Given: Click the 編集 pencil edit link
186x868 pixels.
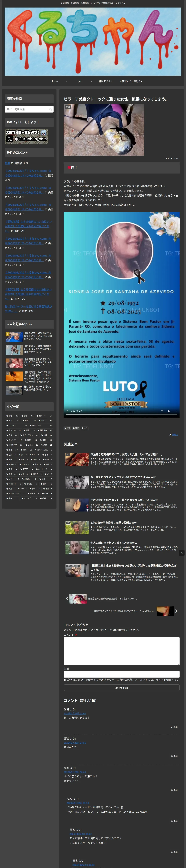Looking at the screenshot, I should 174,435.
